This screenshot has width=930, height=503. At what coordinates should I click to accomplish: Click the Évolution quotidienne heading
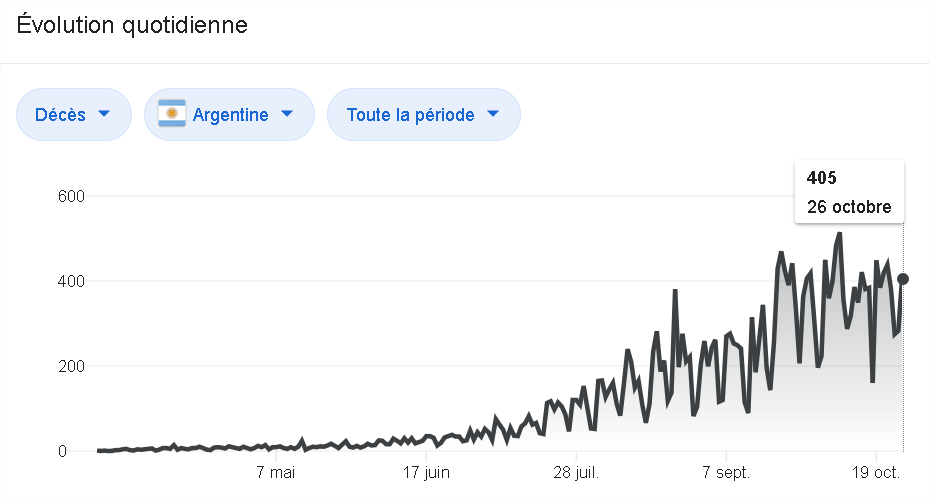point(132,26)
